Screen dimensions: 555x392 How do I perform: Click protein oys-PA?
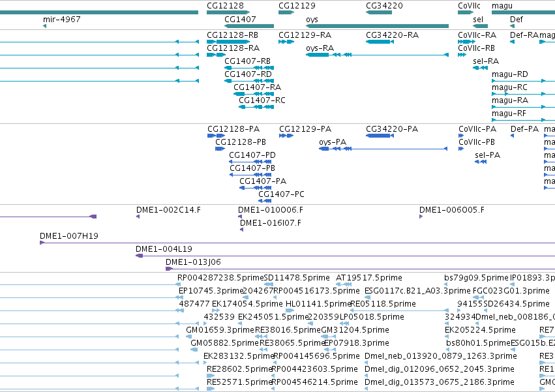(x=383, y=149)
